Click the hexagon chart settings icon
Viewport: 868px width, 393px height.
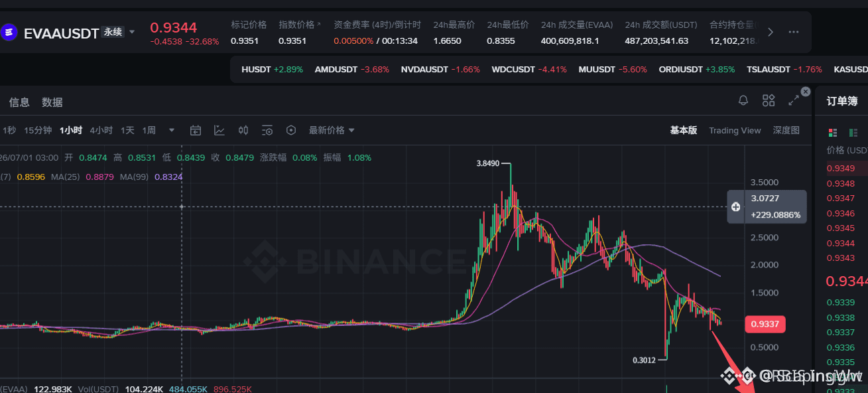[290, 130]
